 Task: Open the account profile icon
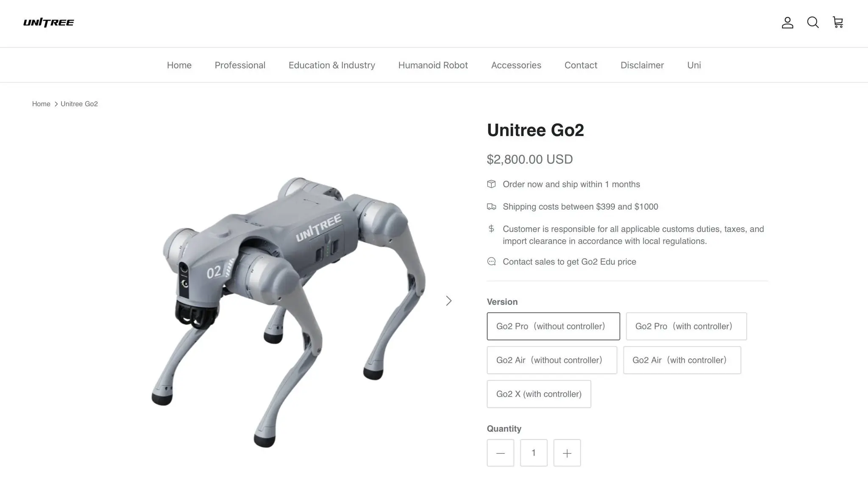(787, 22)
